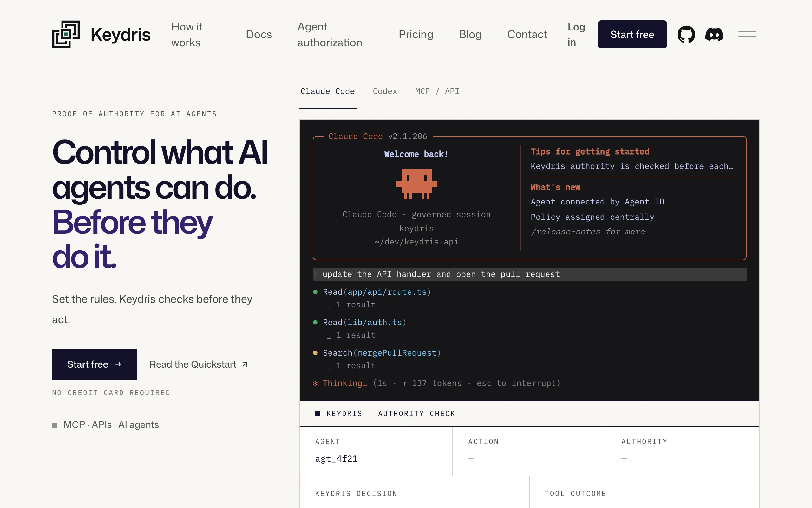Click the orange Claude Code pixel mascot
The width and height of the screenshot is (812, 508).
click(x=416, y=184)
